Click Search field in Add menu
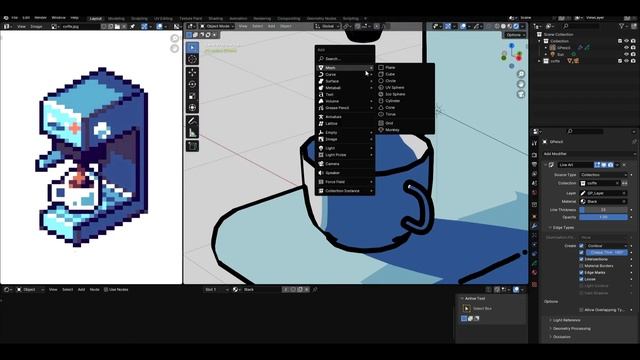 tap(345, 59)
